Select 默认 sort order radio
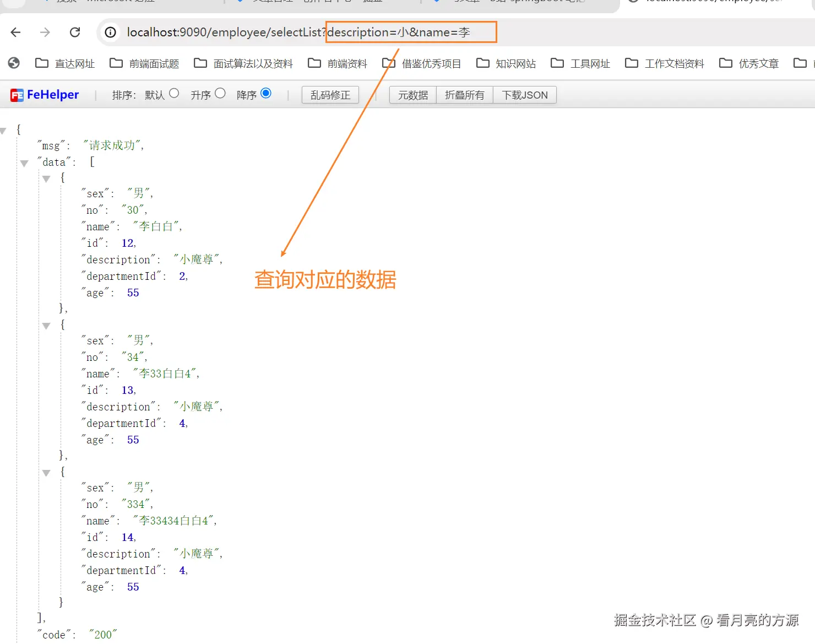Viewport: 815px width, 644px height. (174, 93)
